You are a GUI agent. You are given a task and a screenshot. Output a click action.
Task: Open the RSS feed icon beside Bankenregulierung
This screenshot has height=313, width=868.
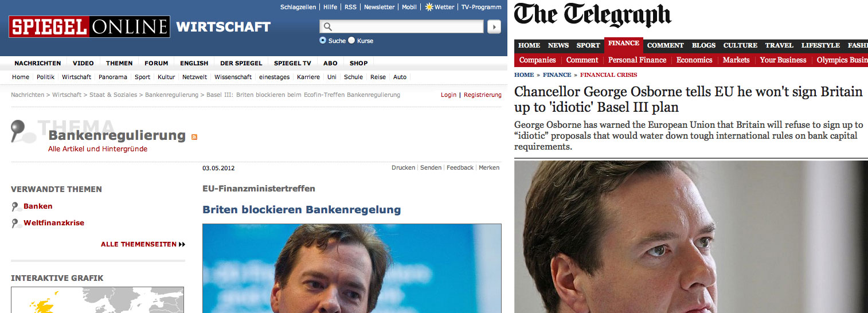194,136
